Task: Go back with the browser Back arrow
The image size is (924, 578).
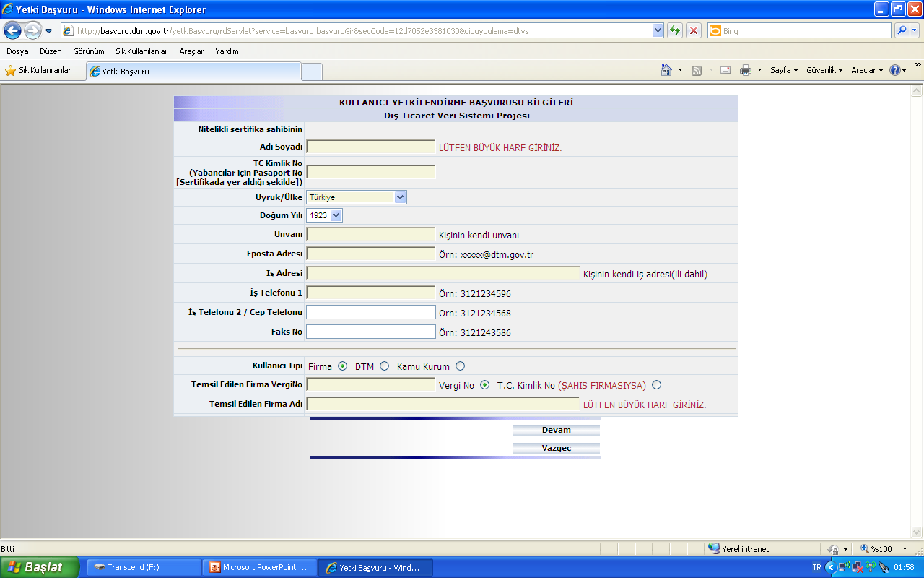Action: coord(12,30)
